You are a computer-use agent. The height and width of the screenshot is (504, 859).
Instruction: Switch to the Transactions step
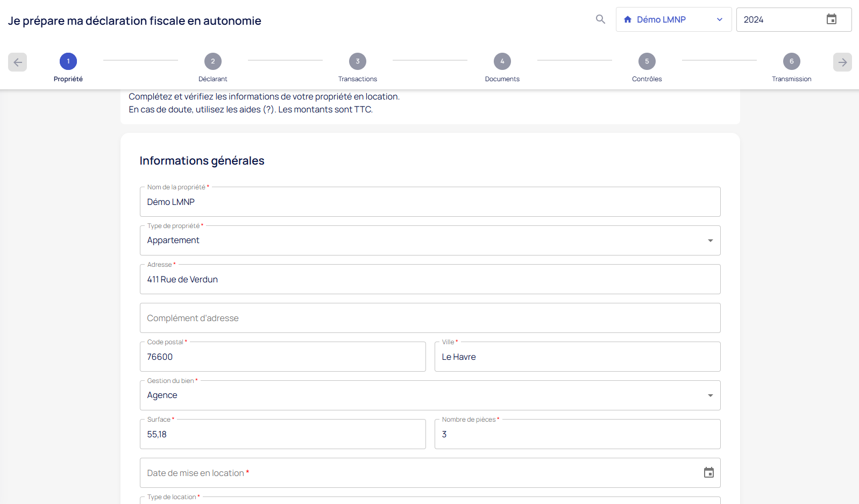[358, 61]
